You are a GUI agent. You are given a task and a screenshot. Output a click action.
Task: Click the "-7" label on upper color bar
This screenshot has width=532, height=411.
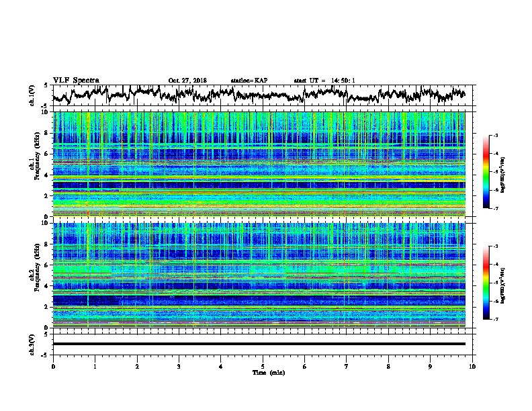496,208
